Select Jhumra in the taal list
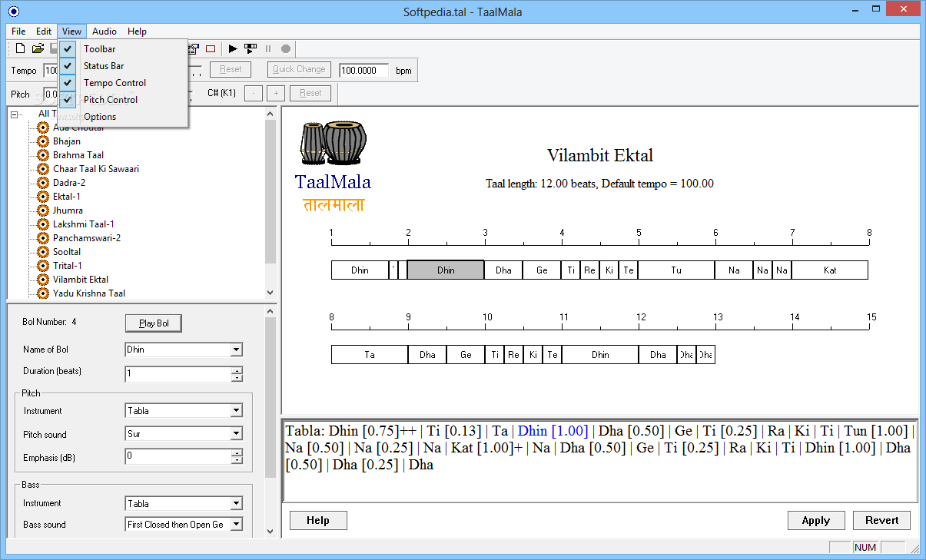Viewport: 926px width, 560px height. click(x=68, y=210)
